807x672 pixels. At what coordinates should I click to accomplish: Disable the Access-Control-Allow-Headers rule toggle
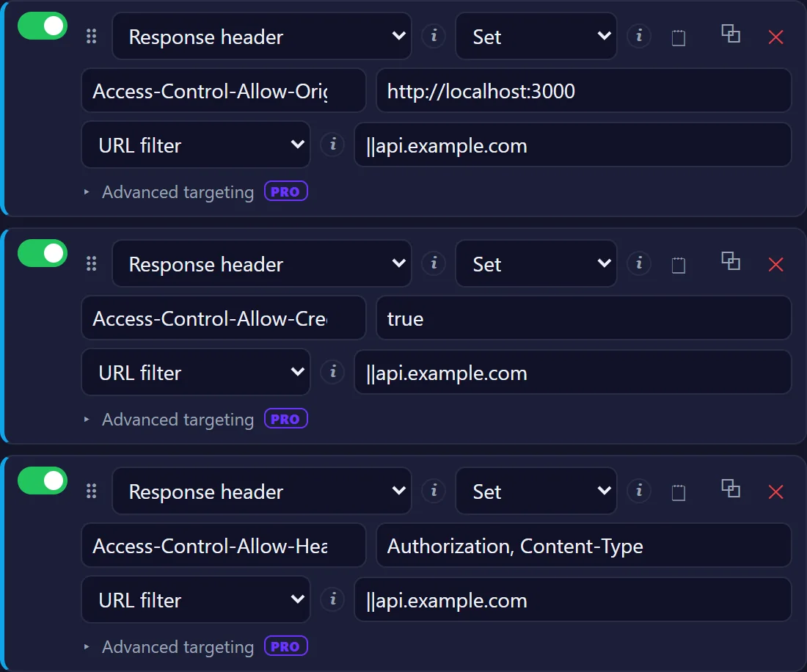point(43,481)
